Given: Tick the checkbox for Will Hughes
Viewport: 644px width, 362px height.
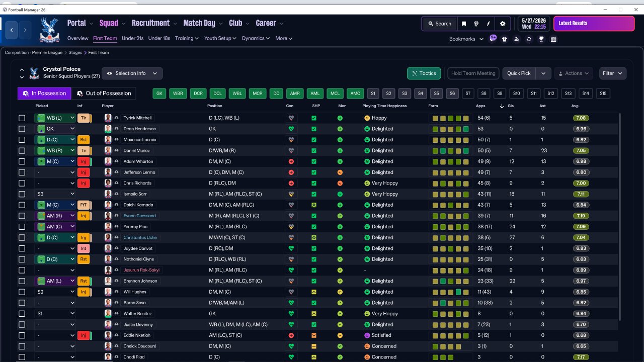Looking at the screenshot, I should click(x=22, y=292).
